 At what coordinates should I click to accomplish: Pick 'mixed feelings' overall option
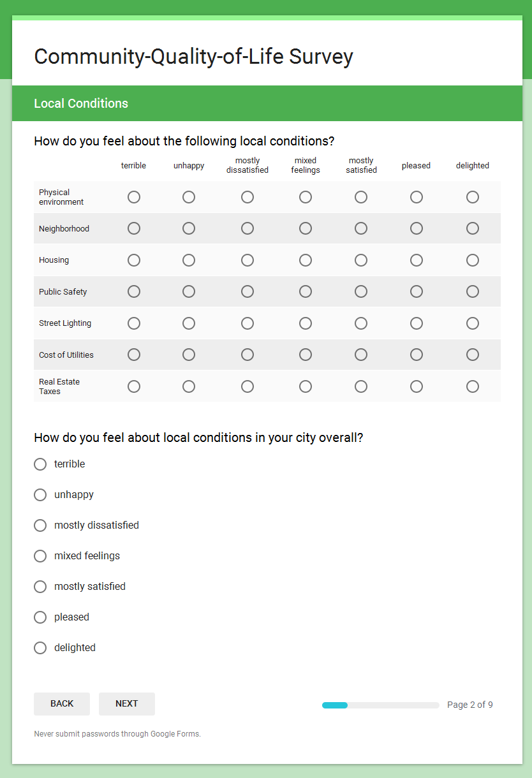click(40, 556)
